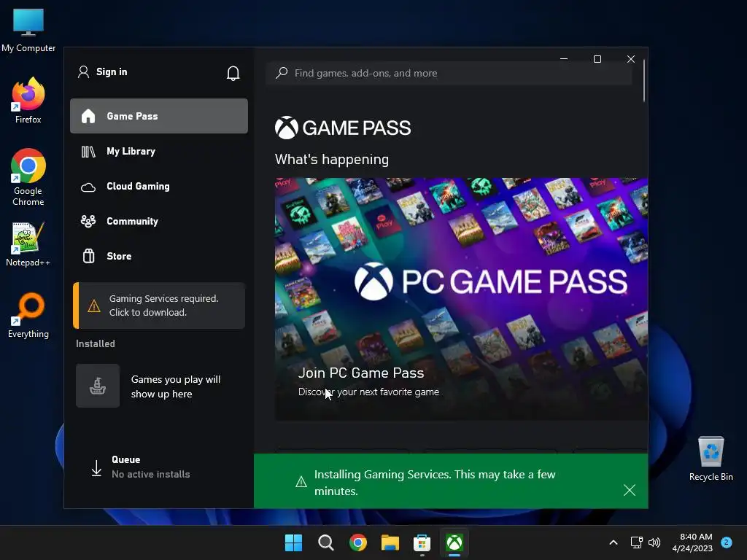Screen dimensions: 747x560
Task: Open My Computer desktop icon
Action: click(28, 30)
